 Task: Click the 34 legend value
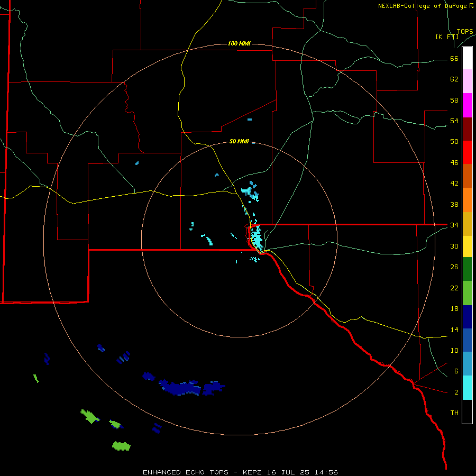click(x=454, y=225)
